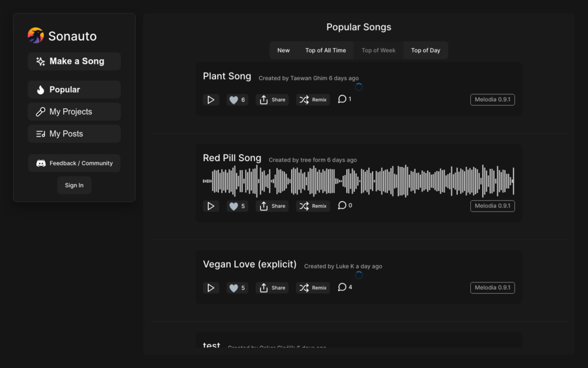
Task: Switch to the Top of All Time tab
Action: click(326, 51)
